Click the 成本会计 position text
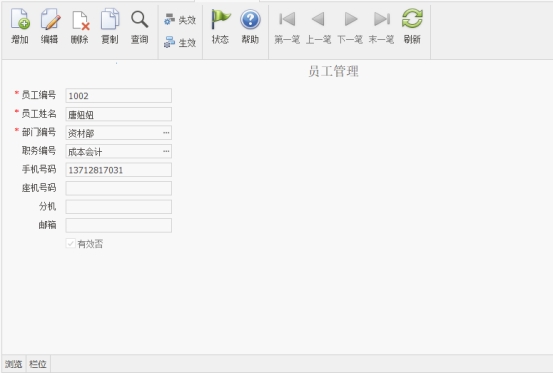 (x=85, y=152)
